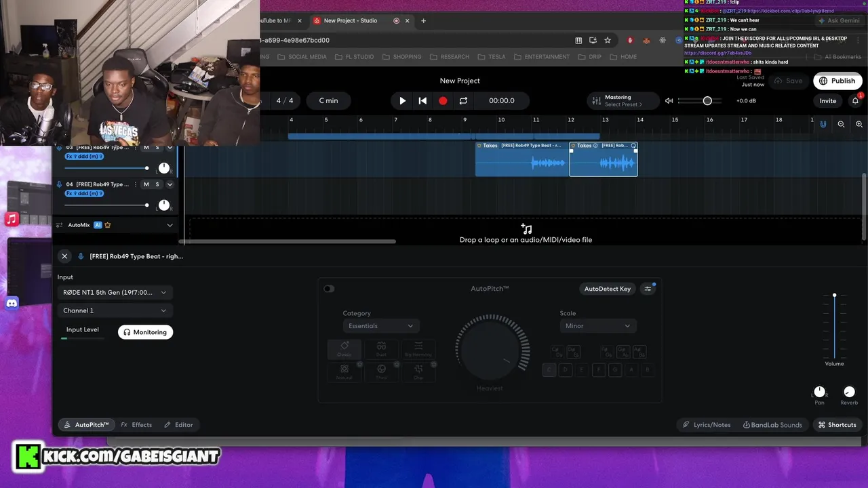Select the Big Harmony AutoPitch preset
Image resolution: width=868 pixels, height=488 pixels.
pyautogui.click(x=418, y=349)
